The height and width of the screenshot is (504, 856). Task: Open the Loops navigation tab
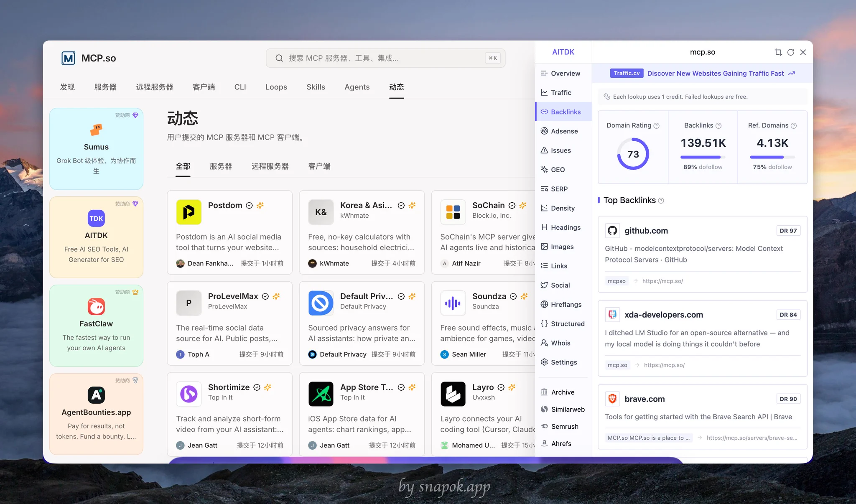click(276, 87)
